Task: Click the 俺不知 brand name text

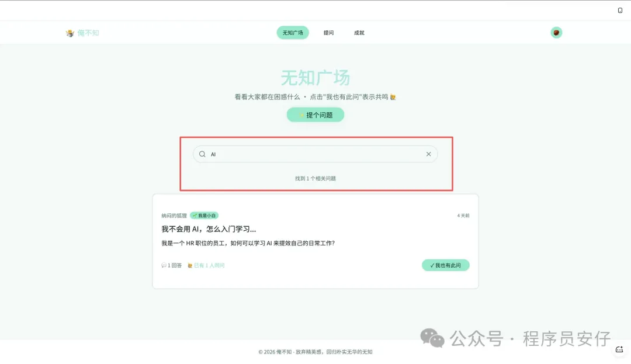Action: 88,33
